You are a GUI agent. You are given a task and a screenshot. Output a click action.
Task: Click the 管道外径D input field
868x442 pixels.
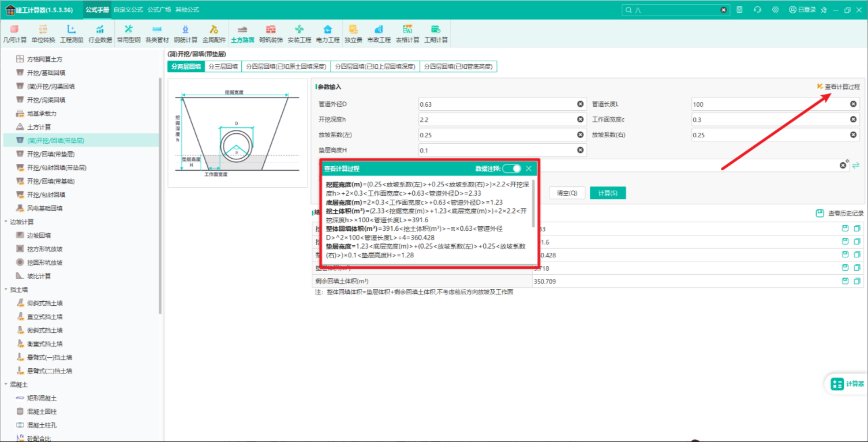[503, 104]
